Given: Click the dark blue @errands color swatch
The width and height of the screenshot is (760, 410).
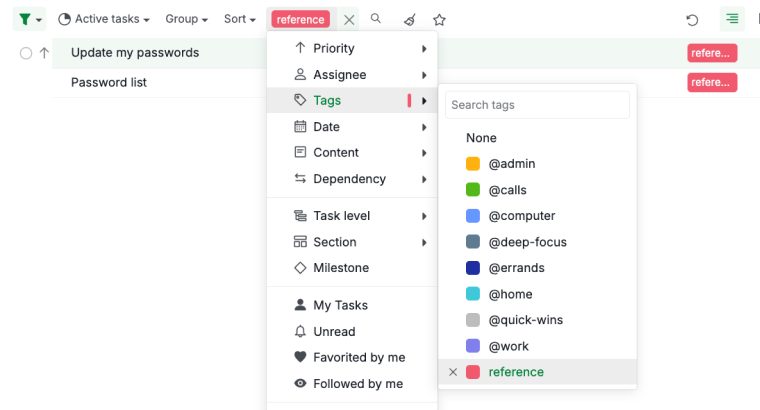Looking at the screenshot, I should click(473, 268).
